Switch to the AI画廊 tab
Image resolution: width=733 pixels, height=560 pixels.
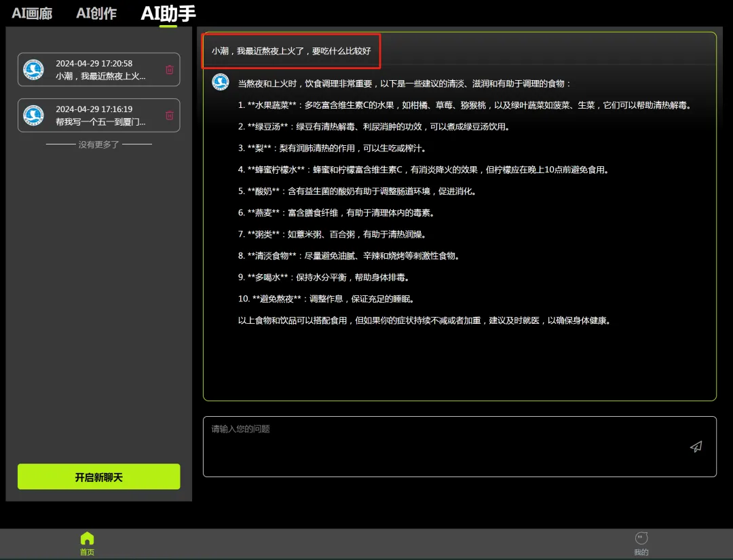[x=32, y=14]
